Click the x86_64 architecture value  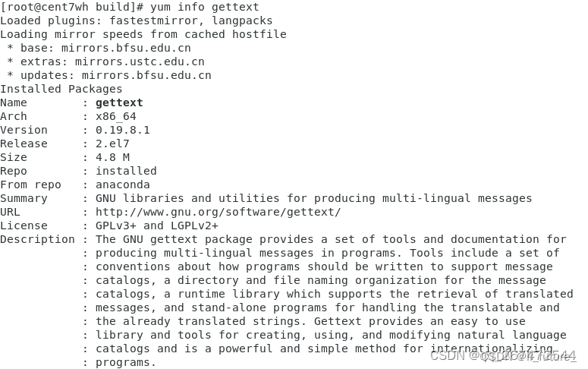point(116,116)
